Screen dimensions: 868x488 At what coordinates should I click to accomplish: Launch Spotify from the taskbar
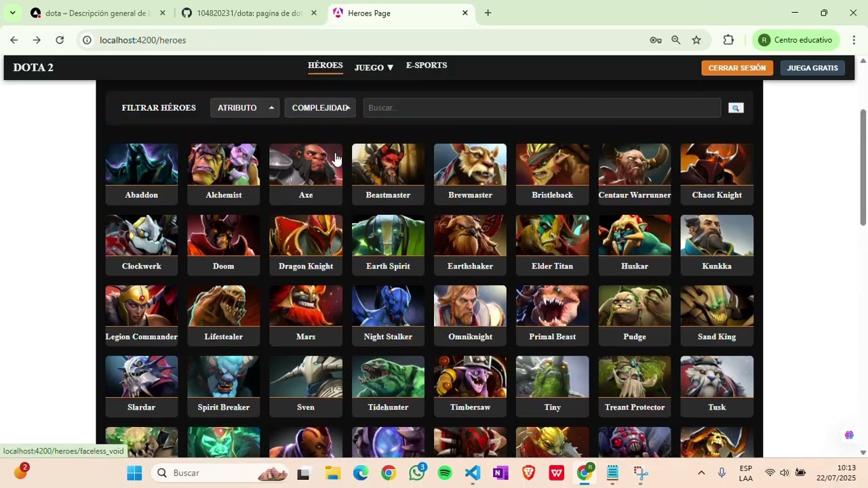tap(445, 473)
